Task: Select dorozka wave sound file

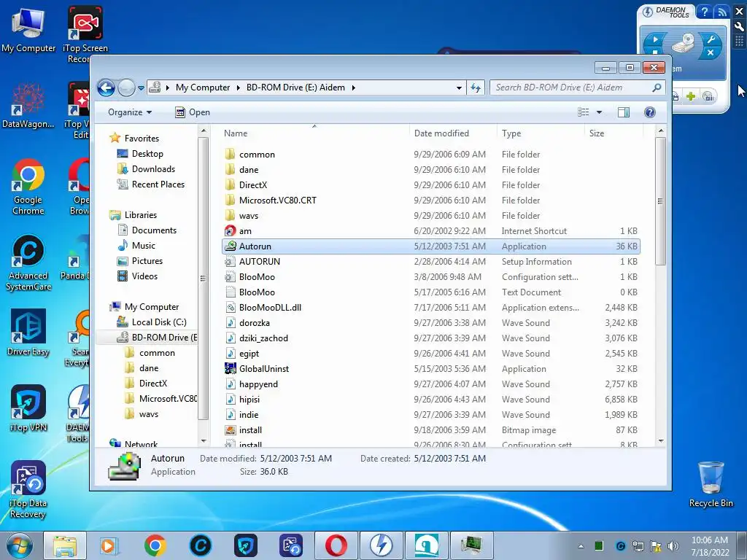Action: click(430, 323)
